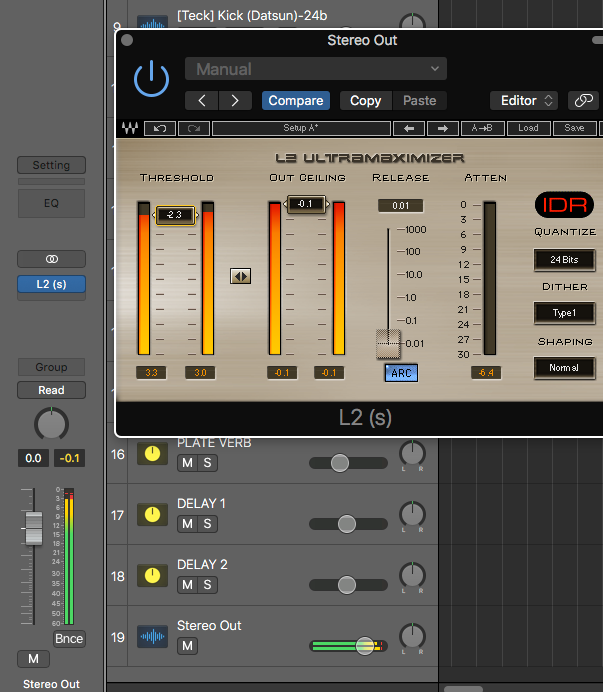Grab the Stereo Out volume fader
Screen dimensions: 603x692
pos(34,528)
